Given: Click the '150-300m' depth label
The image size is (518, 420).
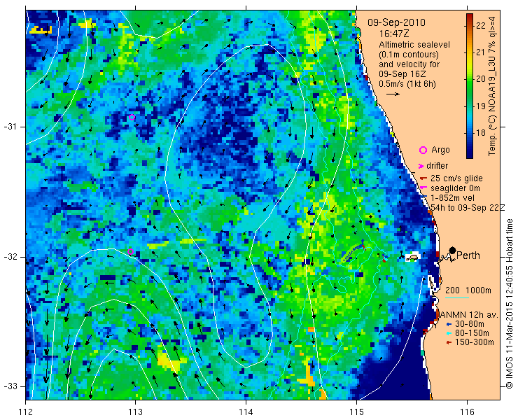Looking at the screenshot, I should (475, 342).
